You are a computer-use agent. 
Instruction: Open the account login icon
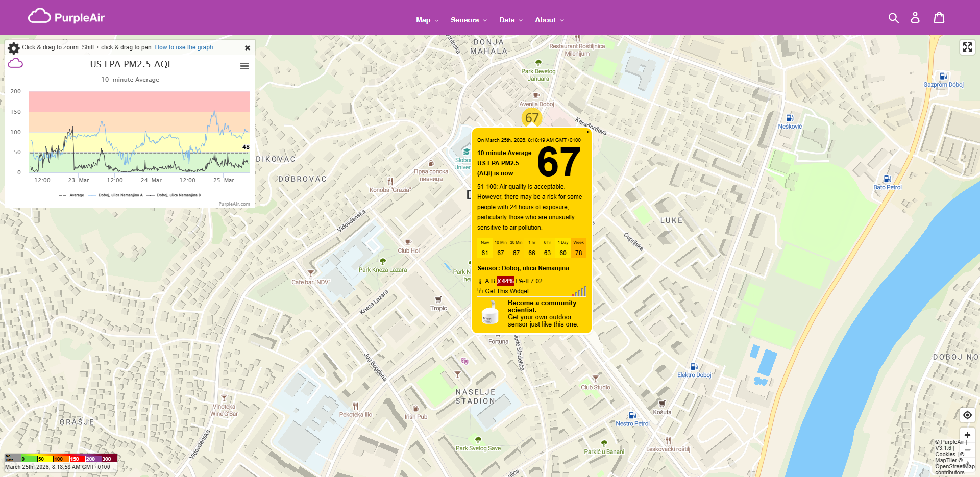(x=915, y=17)
